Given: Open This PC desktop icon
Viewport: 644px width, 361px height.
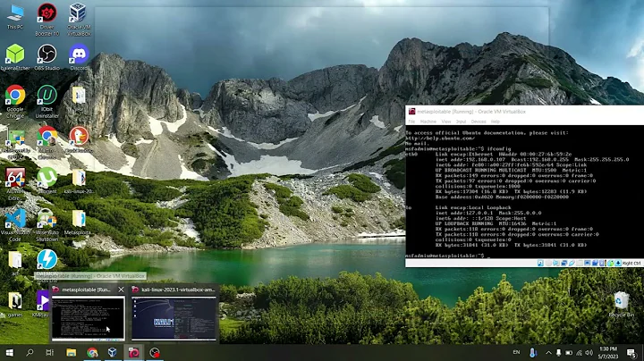Looking at the screenshot, I should click(x=15, y=16).
